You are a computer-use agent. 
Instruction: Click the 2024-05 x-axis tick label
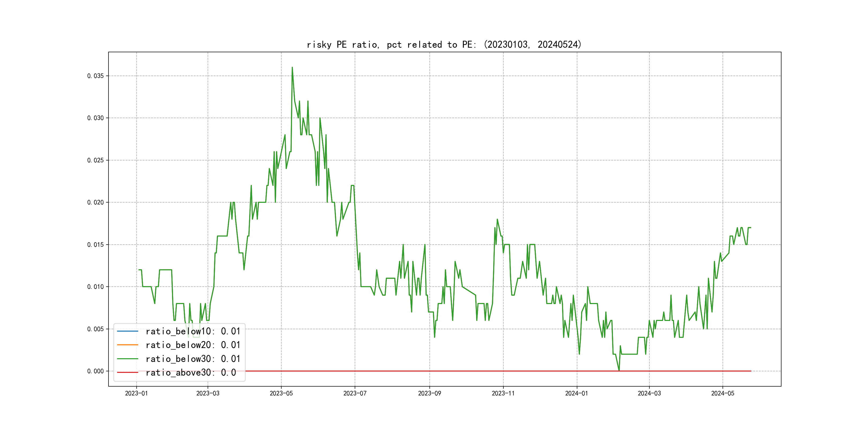tap(723, 394)
